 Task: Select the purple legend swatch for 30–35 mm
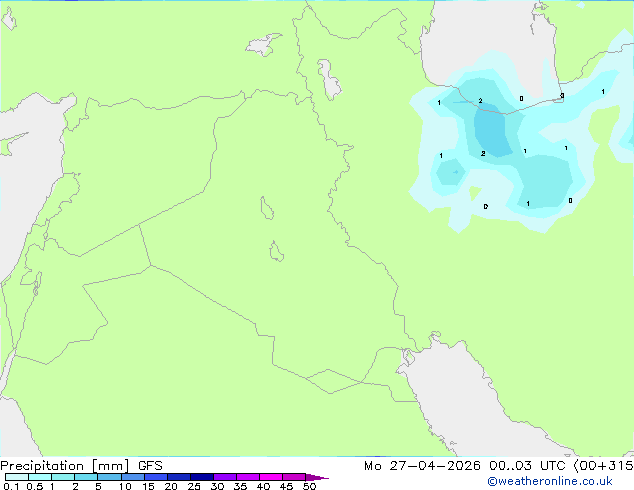(225, 477)
